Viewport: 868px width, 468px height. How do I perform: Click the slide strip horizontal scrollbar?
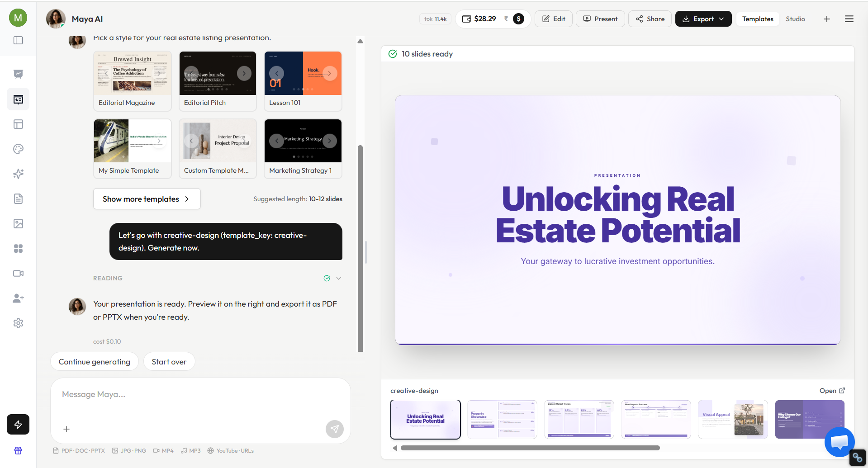coord(530,448)
